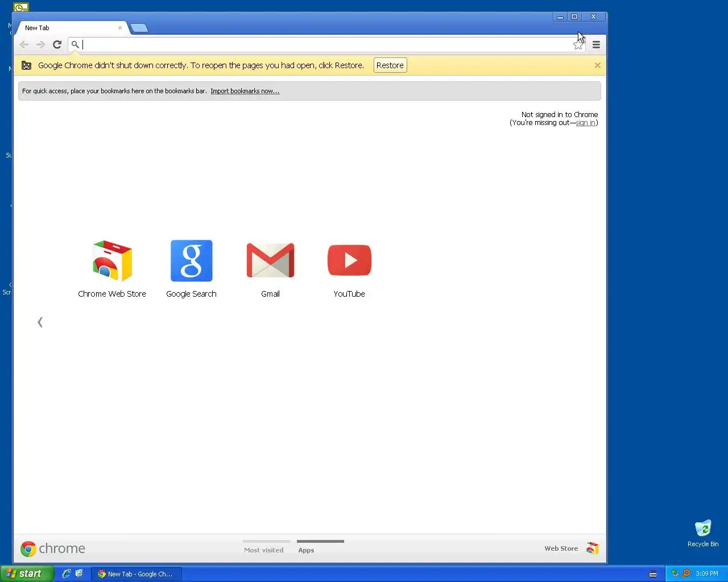Launch the YouTube app

[349, 269]
